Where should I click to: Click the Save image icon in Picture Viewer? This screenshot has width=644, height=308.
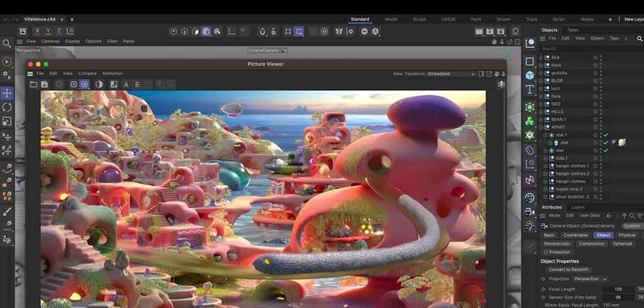pyautogui.click(x=45, y=84)
